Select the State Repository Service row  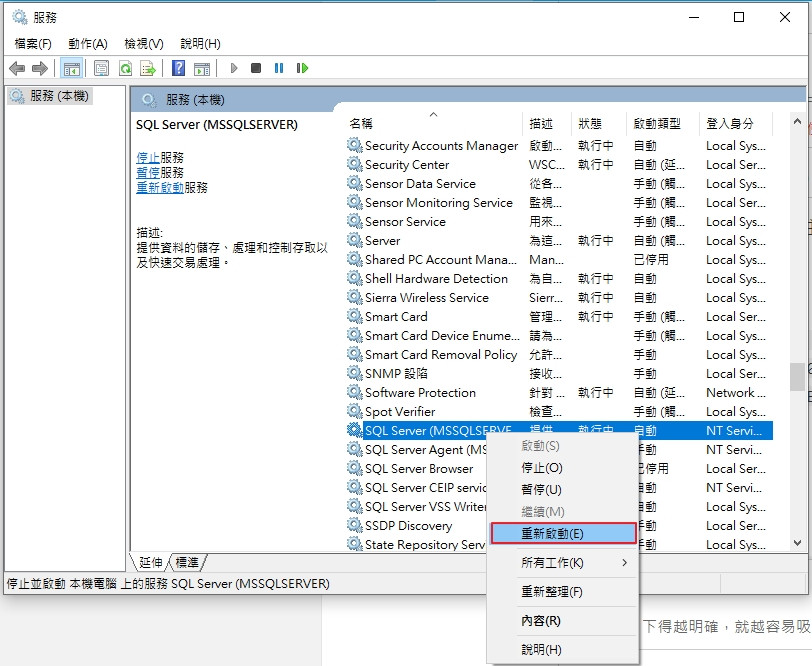click(x=417, y=544)
